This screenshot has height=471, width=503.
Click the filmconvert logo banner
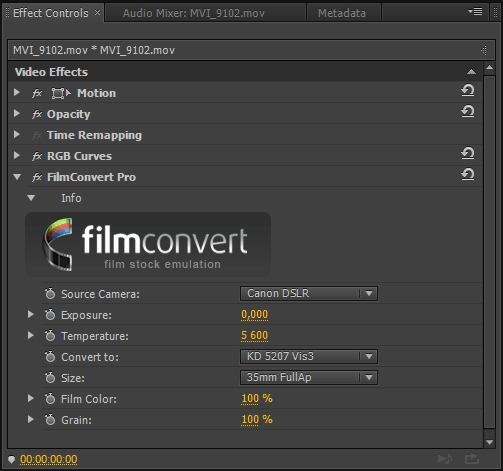(148, 244)
